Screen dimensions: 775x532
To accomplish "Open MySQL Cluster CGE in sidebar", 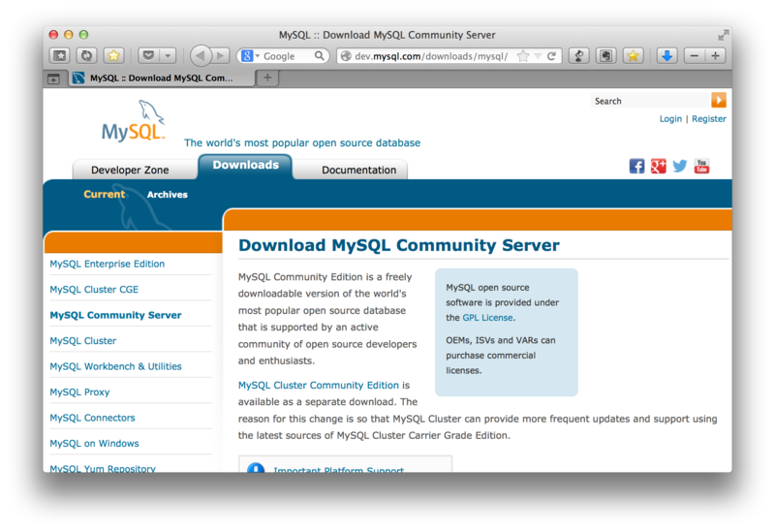I will click(x=94, y=290).
